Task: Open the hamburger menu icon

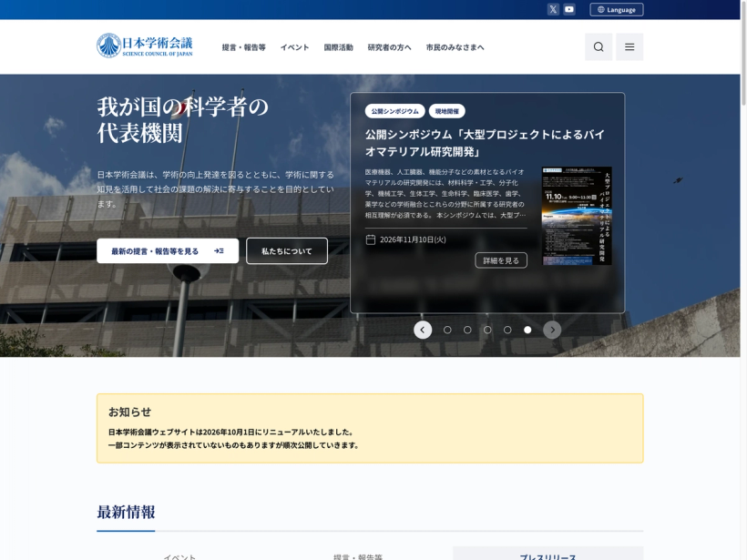Action: 629,46
